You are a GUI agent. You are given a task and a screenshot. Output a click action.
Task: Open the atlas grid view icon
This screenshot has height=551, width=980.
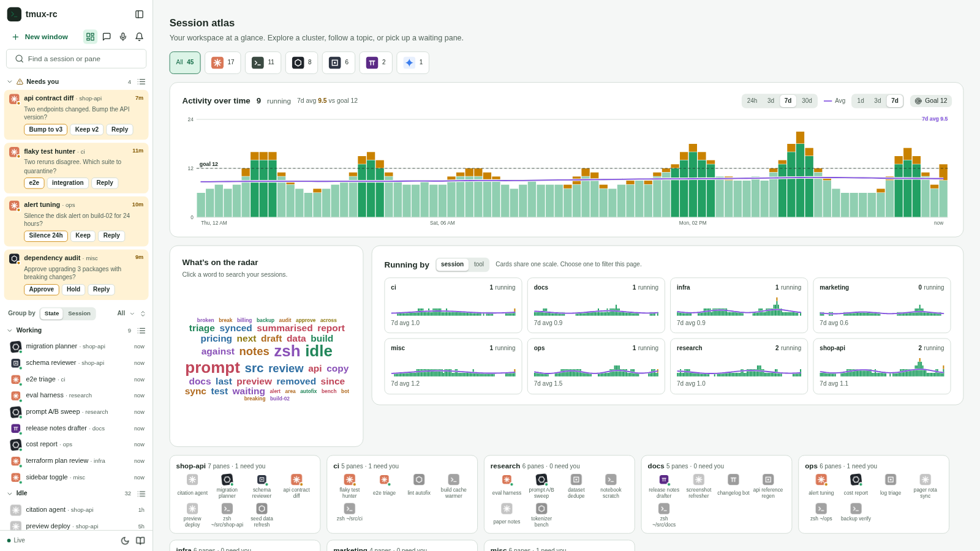[x=90, y=37]
